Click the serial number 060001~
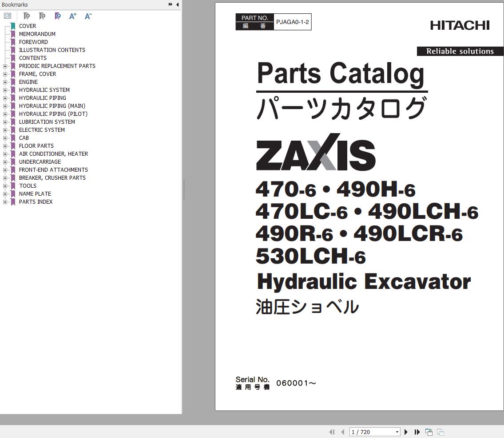The width and height of the screenshot is (504, 438). click(296, 383)
